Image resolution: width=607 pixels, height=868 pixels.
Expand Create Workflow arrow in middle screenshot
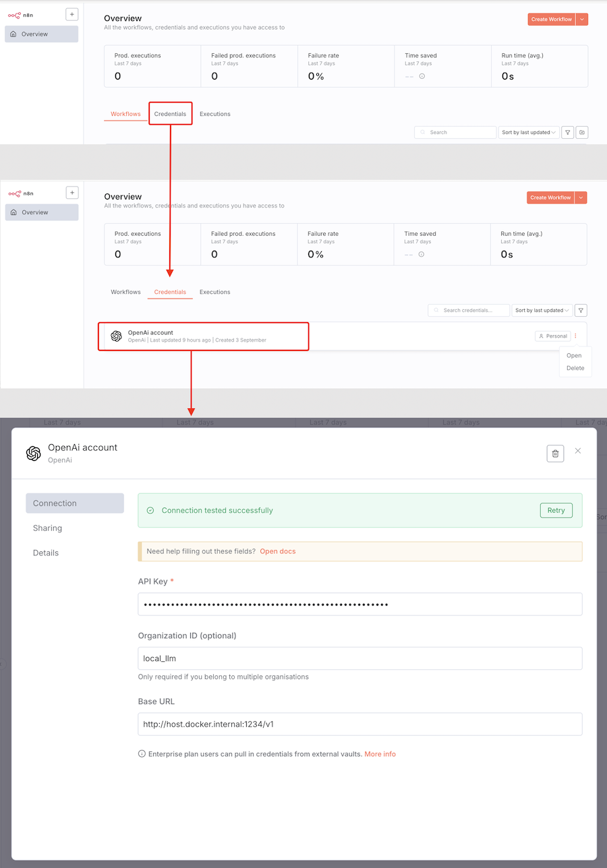(x=581, y=197)
